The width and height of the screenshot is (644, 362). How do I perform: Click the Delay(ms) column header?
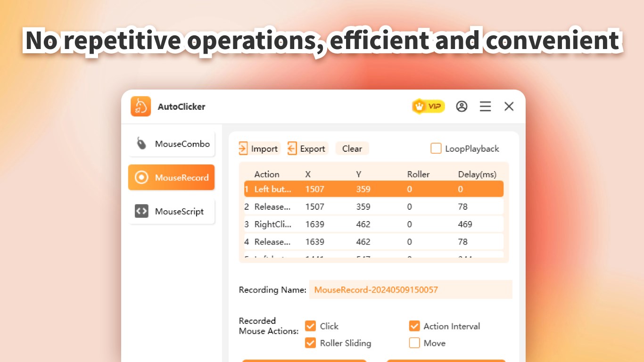477,174
